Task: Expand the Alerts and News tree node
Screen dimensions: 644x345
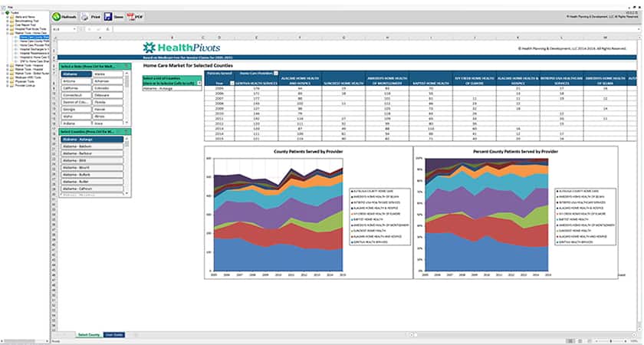Action: coord(8,17)
